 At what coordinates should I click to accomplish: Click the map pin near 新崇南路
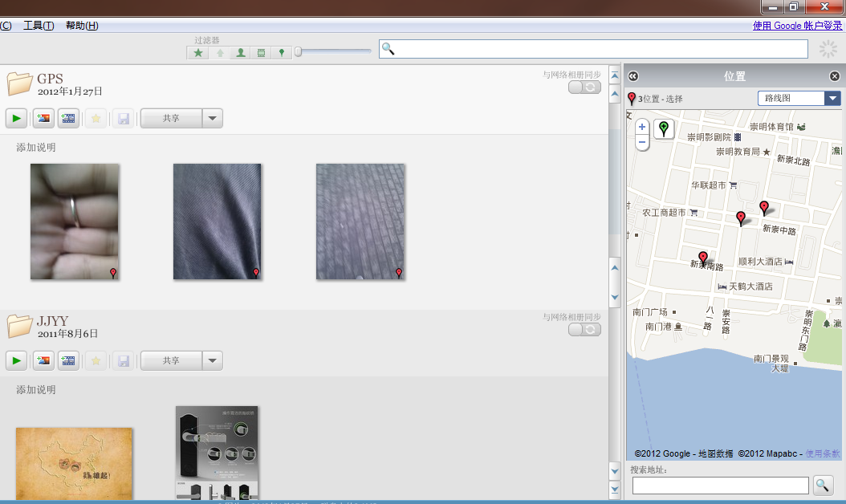[x=703, y=258]
